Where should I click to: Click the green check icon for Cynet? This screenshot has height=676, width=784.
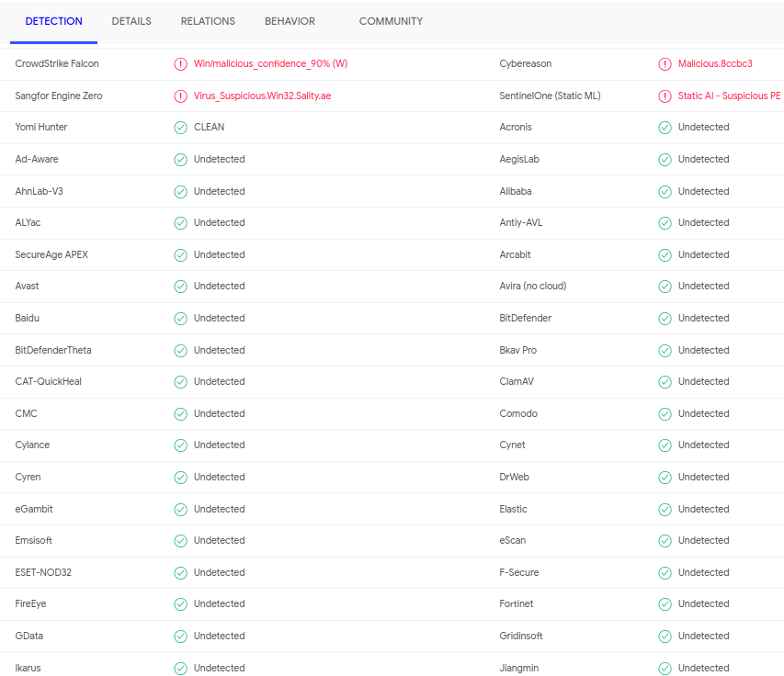click(x=665, y=445)
